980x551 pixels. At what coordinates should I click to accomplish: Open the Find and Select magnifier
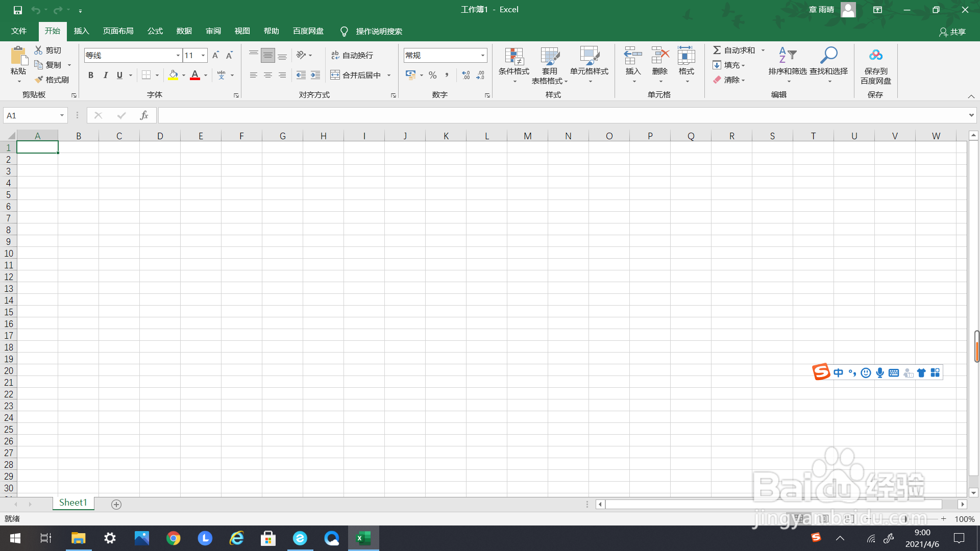(828, 56)
